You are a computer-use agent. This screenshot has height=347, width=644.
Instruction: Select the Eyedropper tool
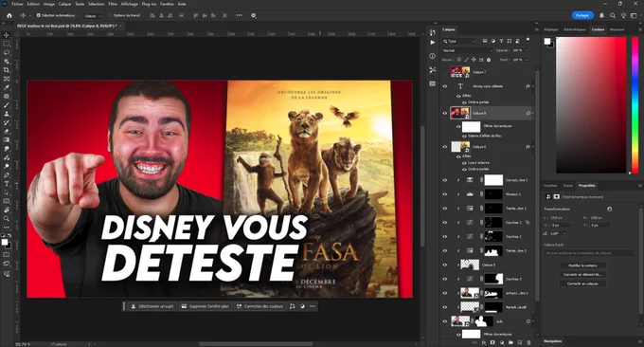(x=7, y=87)
